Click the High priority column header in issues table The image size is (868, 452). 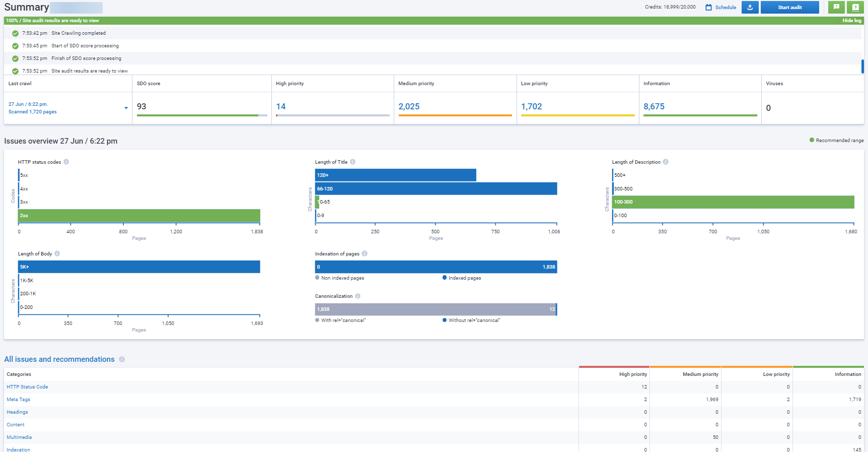coord(633,374)
